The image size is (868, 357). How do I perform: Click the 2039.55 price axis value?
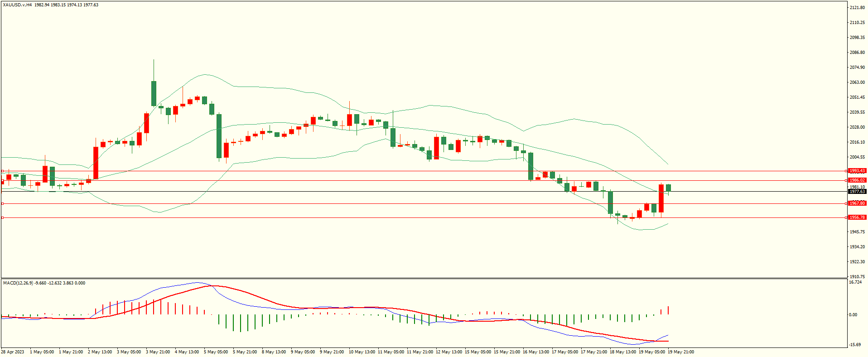pos(857,112)
